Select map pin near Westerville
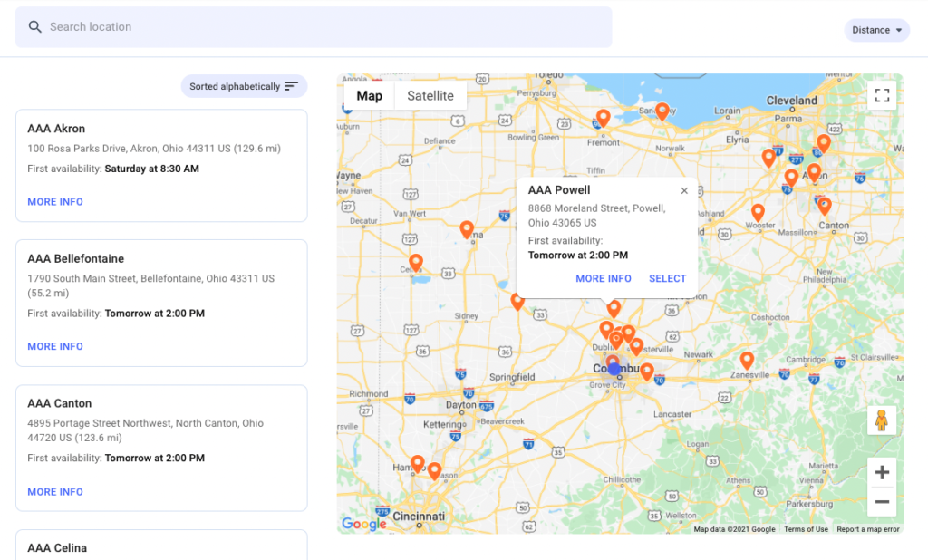This screenshot has height=560, width=928. tap(636, 346)
